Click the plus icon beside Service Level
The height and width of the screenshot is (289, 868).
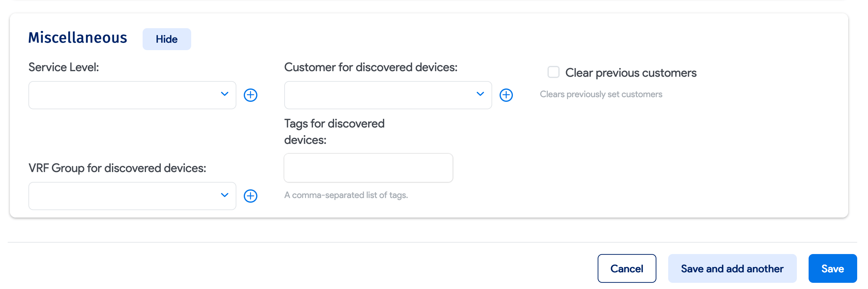[250, 95]
